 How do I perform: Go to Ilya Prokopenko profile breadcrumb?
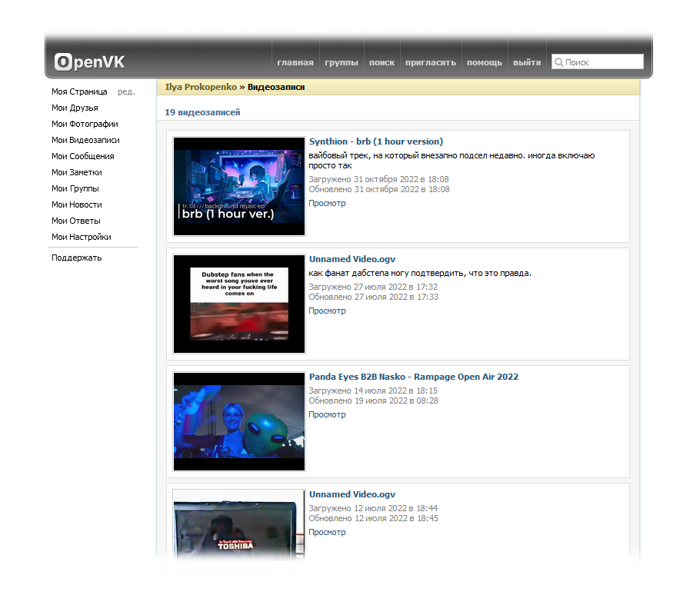[201, 88]
